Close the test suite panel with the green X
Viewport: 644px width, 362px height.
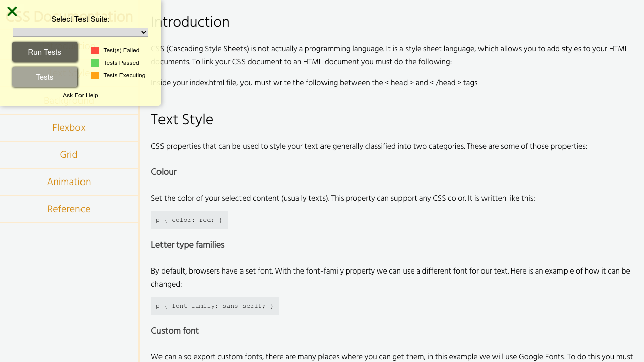click(12, 11)
